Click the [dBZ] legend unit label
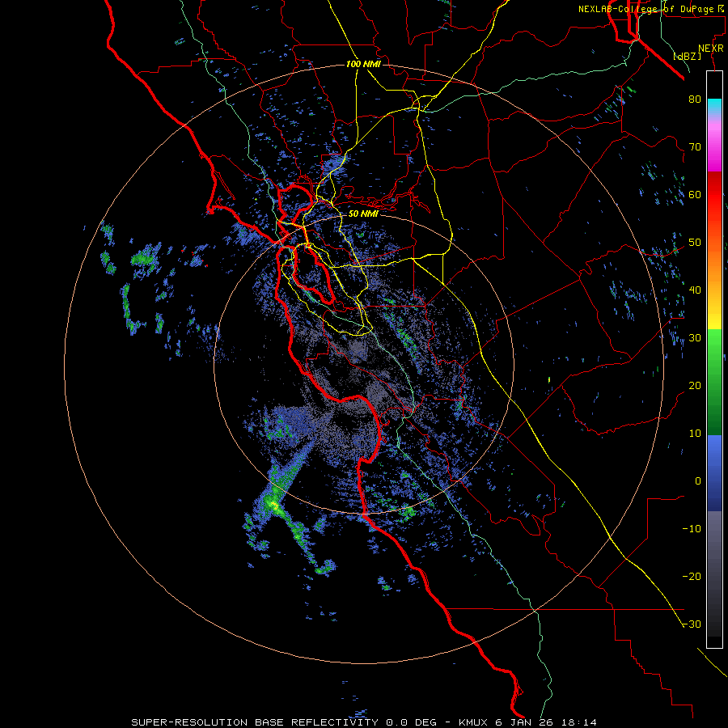The image size is (728, 728). click(x=687, y=56)
